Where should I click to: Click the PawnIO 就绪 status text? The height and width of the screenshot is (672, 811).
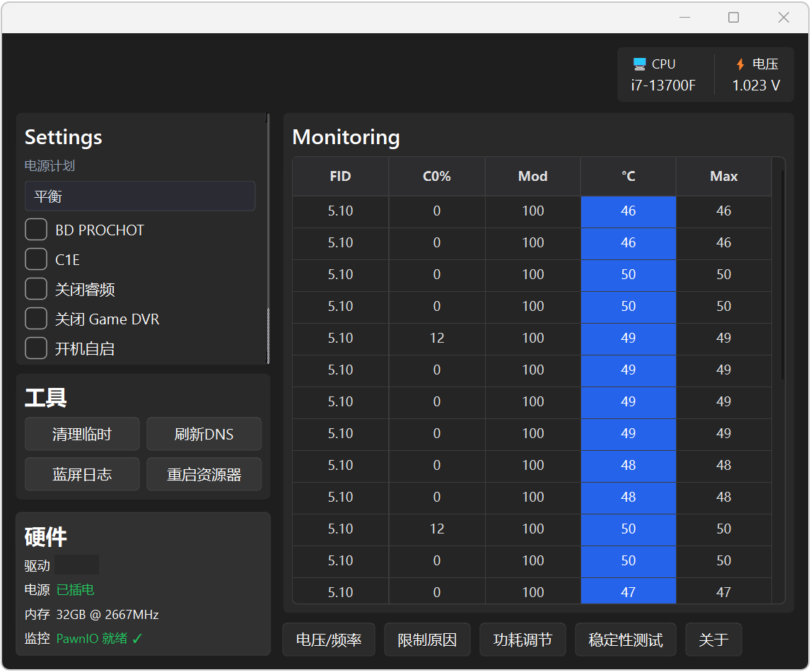pyautogui.click(x=99, y=639)
